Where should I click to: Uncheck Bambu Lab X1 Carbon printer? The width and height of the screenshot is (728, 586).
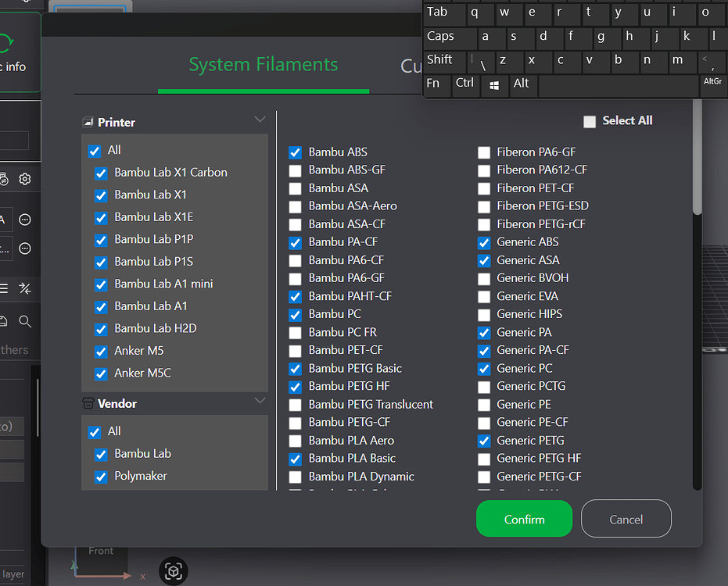coord(101,173)
